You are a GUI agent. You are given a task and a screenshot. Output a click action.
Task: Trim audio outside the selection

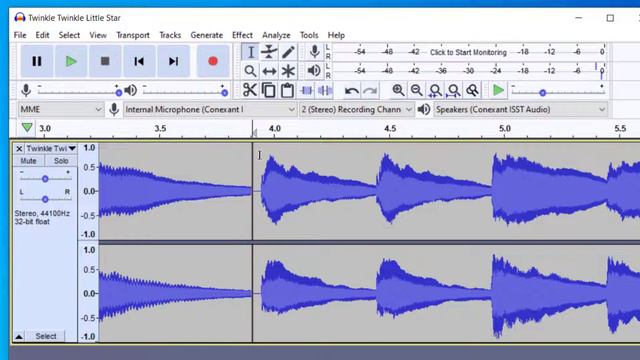click(x=307, y=90)
